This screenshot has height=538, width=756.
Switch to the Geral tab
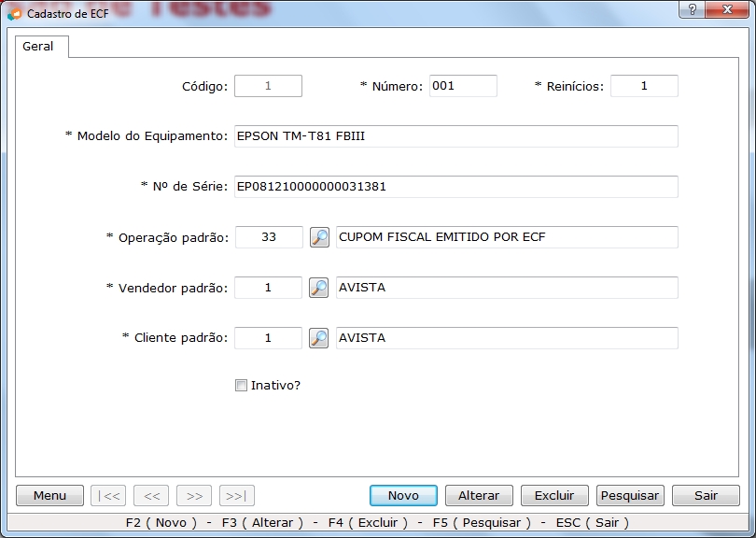coord(38,47)
